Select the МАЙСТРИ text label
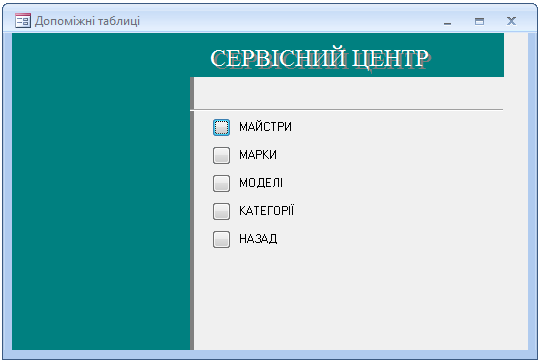The width and height of the screenshot is (540, 363). pyautogui.click(x=265, y=127)
